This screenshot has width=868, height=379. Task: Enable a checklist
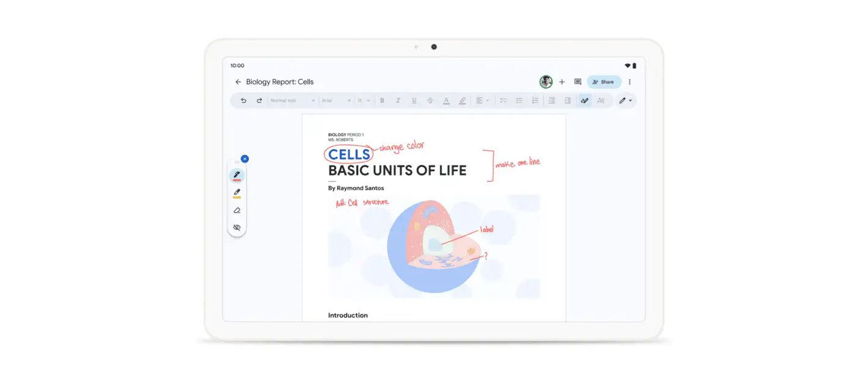pos(503,100)
